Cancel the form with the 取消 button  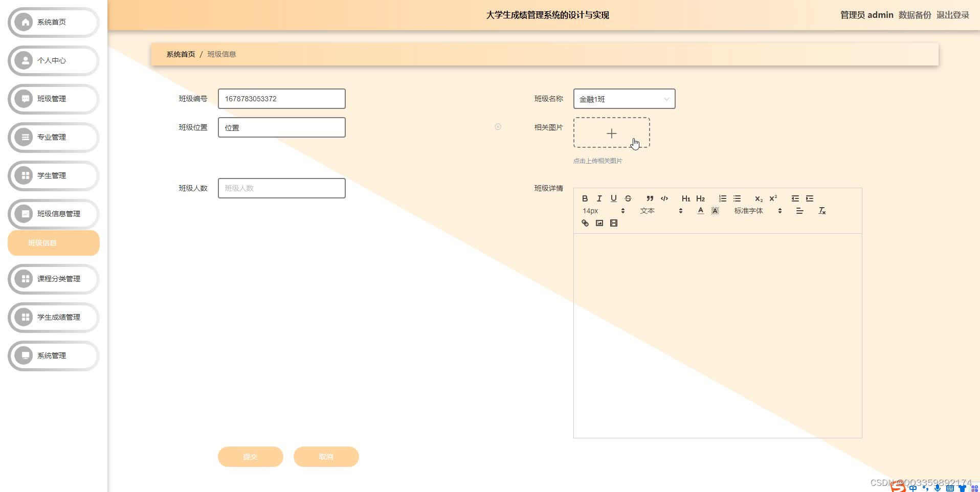[326, 457]
